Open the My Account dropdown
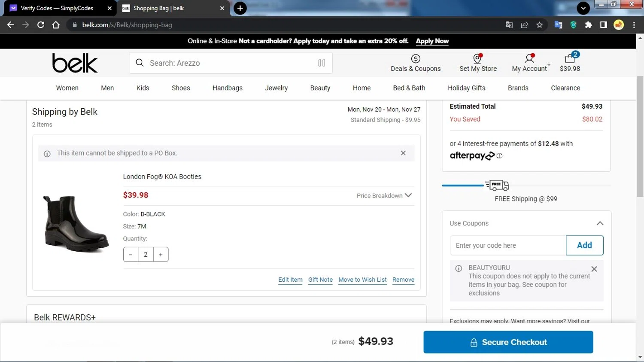This screenshot has width=644, height=362. [x=530, y=63]
